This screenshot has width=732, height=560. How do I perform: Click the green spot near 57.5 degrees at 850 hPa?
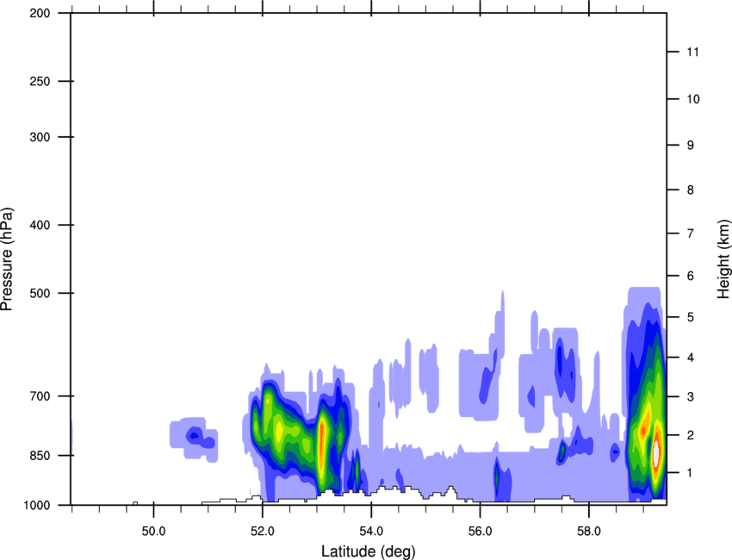pos(562,451)
